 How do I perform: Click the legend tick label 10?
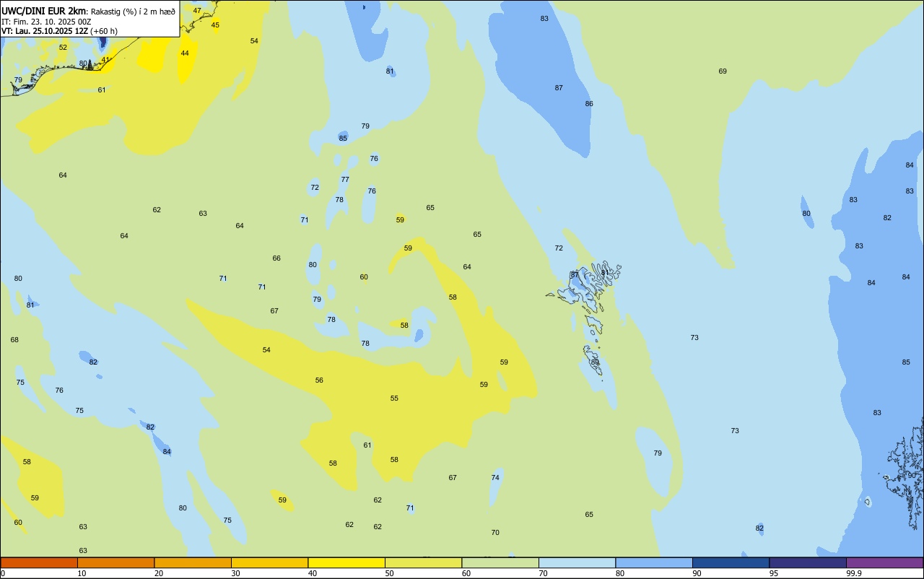coord(82,573)
